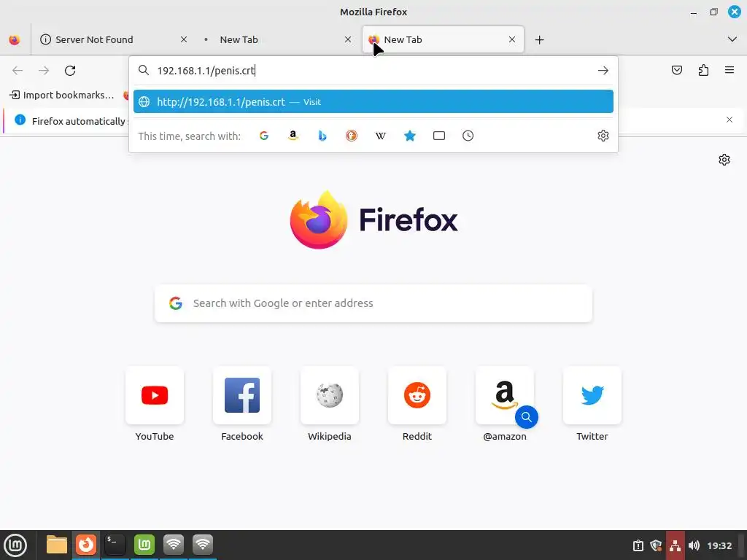
Task: Search this time with Bing
Action: coord(322,136)
